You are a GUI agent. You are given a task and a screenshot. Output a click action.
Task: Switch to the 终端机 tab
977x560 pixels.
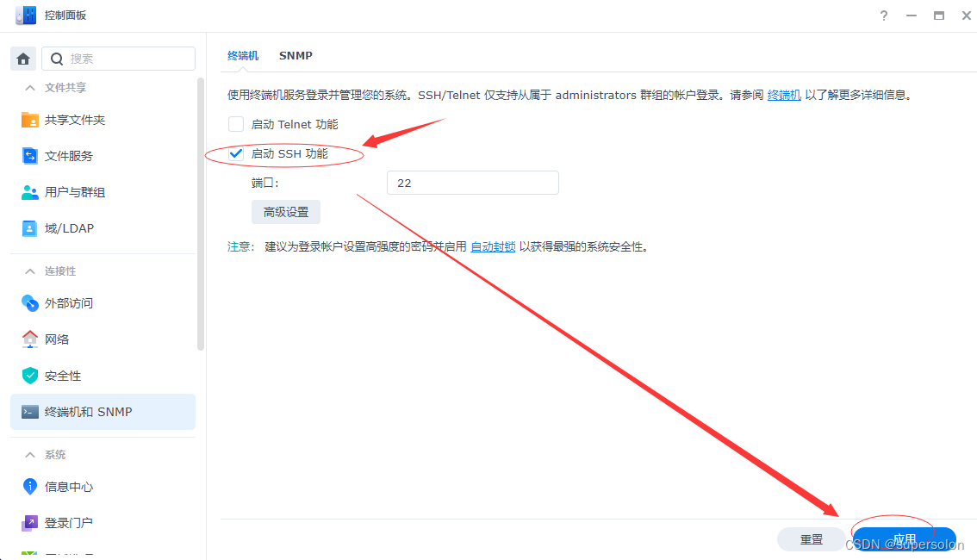243,55
